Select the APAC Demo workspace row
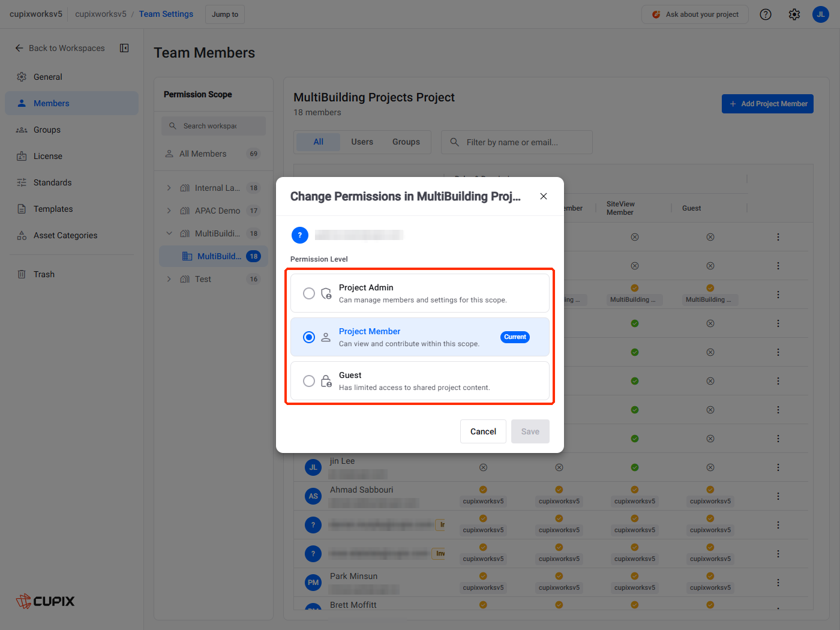 pos(214,211)
